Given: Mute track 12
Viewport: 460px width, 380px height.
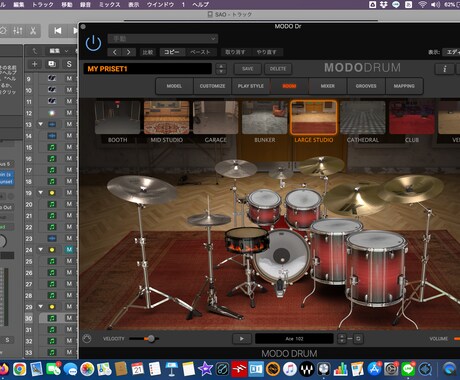Looking at the screenshot, I should (69, 113).
